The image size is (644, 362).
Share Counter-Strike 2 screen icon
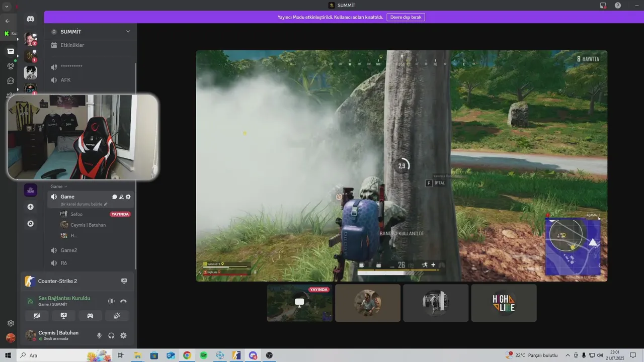tap(124, 281)
